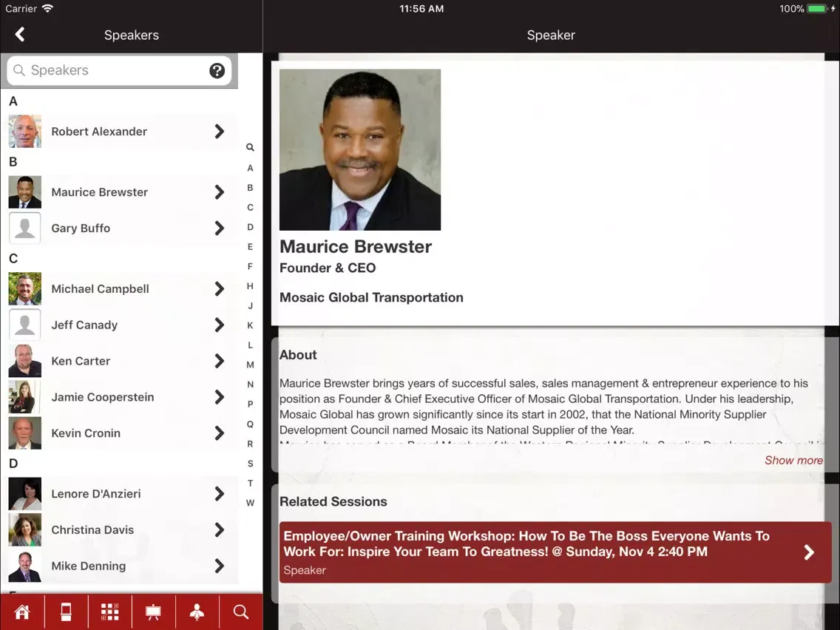The width and height of the screenshot is (840, 630).
Task: Open Maurice Brewster's row chevron
Action: (219, 192)
